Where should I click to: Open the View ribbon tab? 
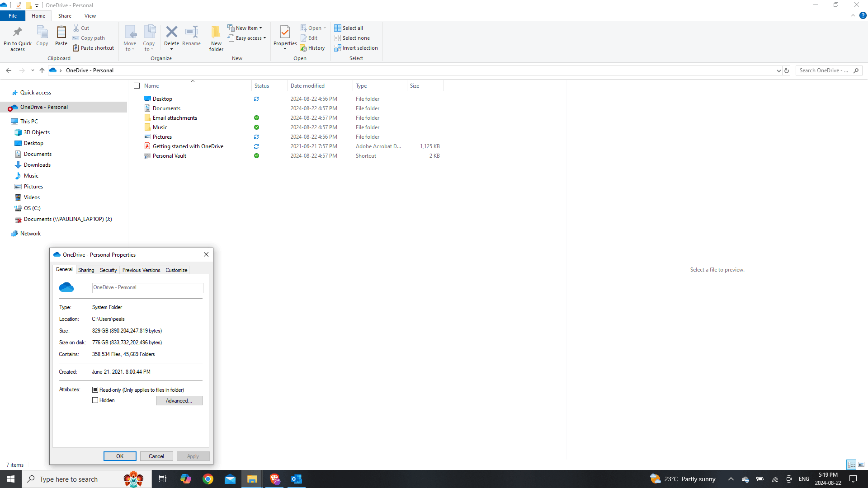click(90, 16)
